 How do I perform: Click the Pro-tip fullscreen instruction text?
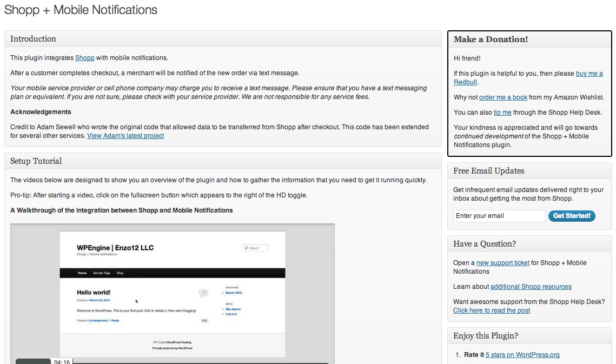(x=158, y=195)
